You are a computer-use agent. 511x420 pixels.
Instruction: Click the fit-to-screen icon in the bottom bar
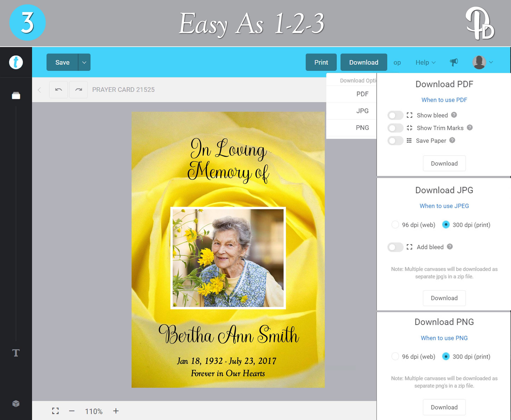point(55,411)
